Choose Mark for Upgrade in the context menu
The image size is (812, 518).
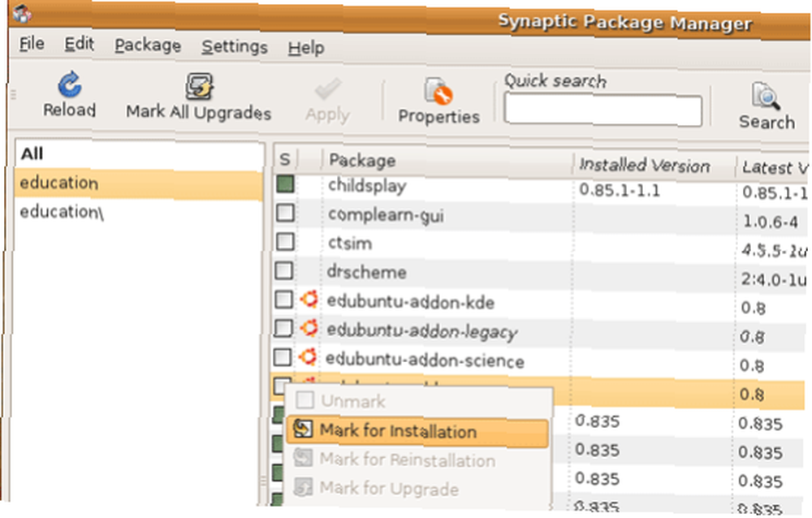pos(417,489)
